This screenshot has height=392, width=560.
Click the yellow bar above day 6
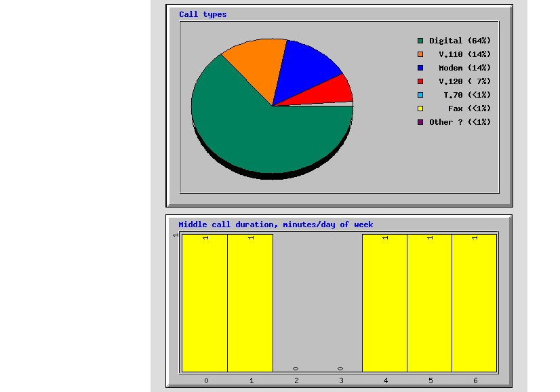click(475, 298)
